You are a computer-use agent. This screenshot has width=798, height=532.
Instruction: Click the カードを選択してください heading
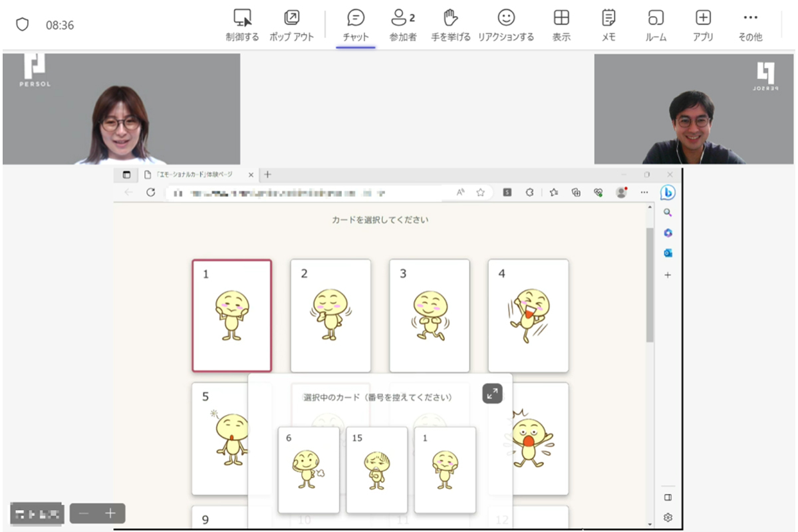tap(380, 219)
